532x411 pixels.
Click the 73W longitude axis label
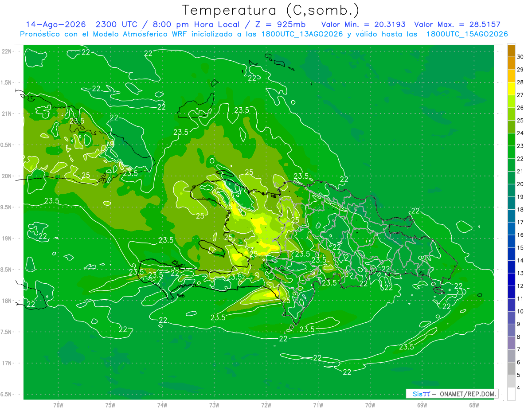214,405
